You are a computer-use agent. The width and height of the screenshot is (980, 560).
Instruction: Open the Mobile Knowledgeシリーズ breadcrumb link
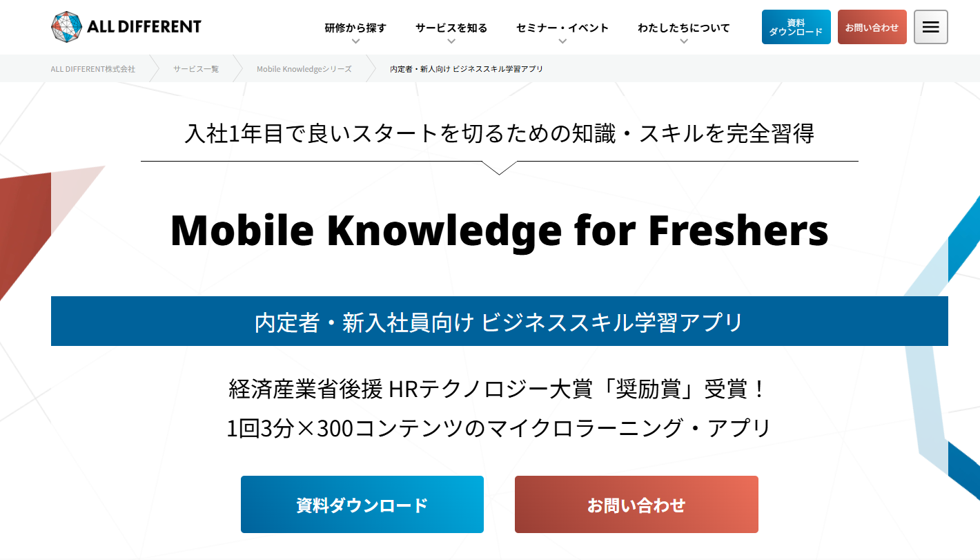[x=304, y=69]
